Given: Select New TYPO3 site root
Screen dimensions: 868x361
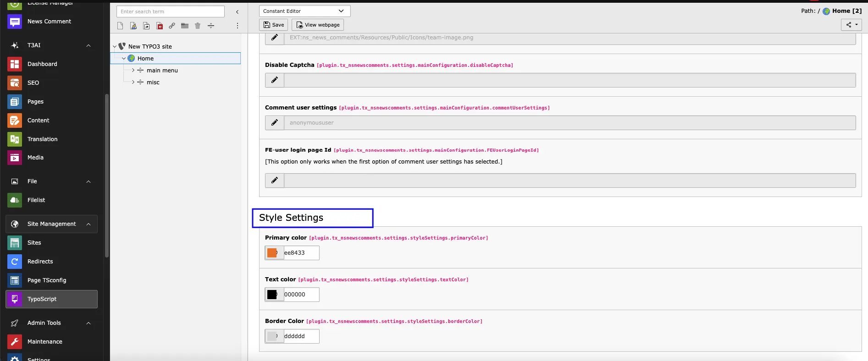Looking at the screenshot, I should 150,47.
